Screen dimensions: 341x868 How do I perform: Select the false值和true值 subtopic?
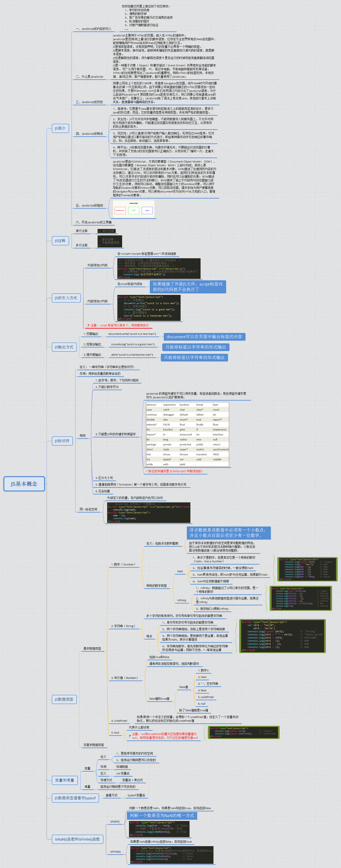point(159,699)
